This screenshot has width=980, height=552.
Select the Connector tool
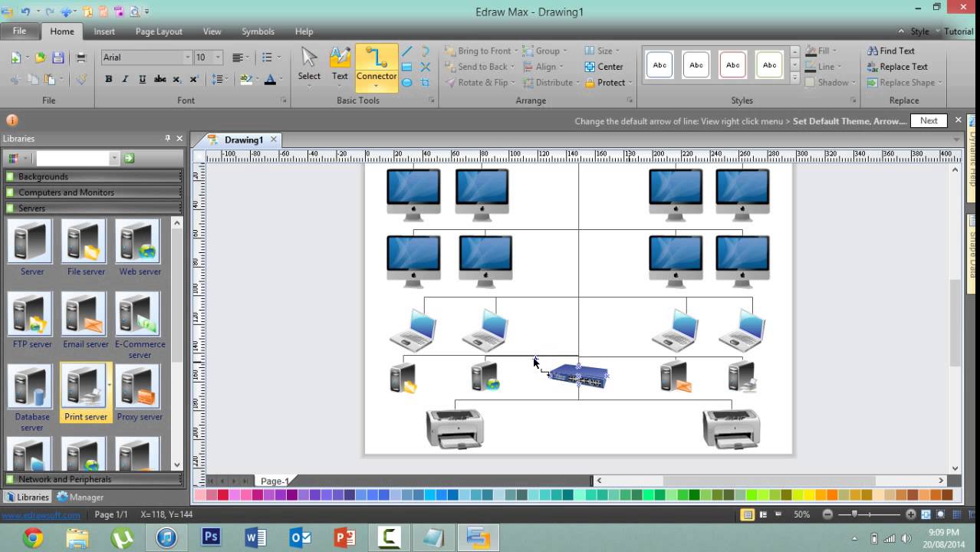pos(377,67)
